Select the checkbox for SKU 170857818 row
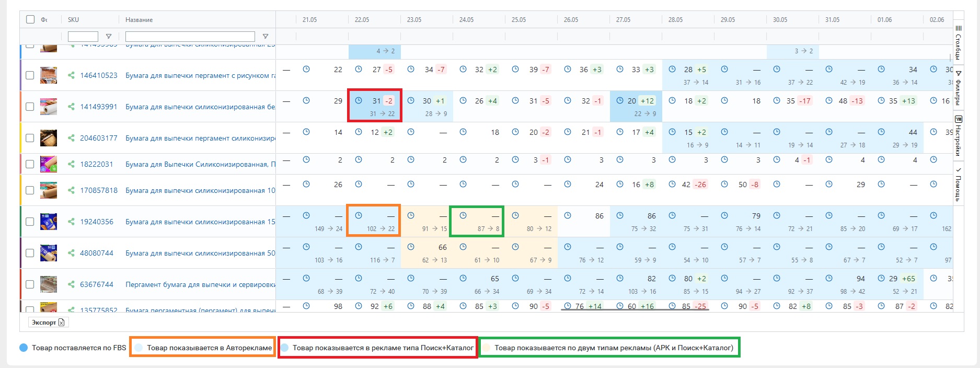 click(x=30, y=190)
